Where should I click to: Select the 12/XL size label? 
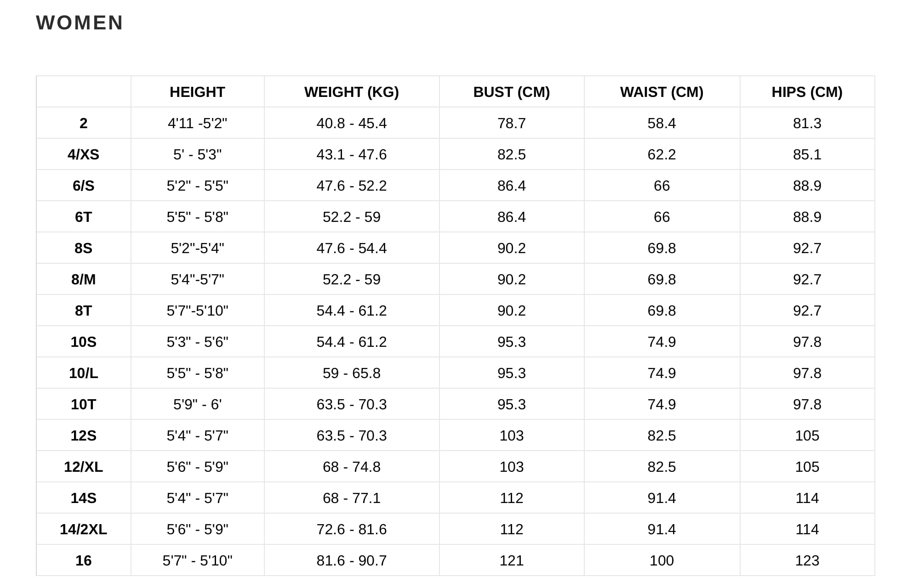coord(83,467)
